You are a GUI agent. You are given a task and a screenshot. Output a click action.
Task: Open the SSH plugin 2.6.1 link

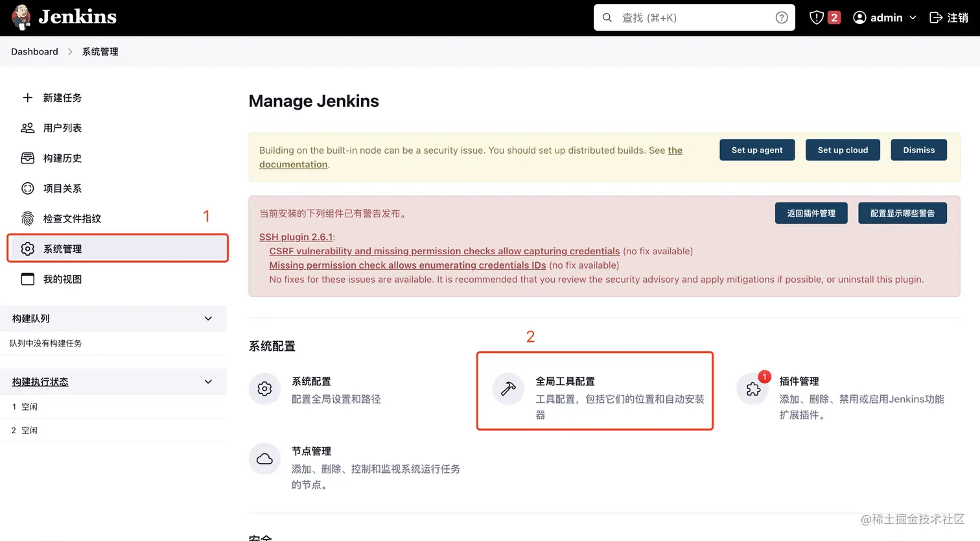[296, 237]
